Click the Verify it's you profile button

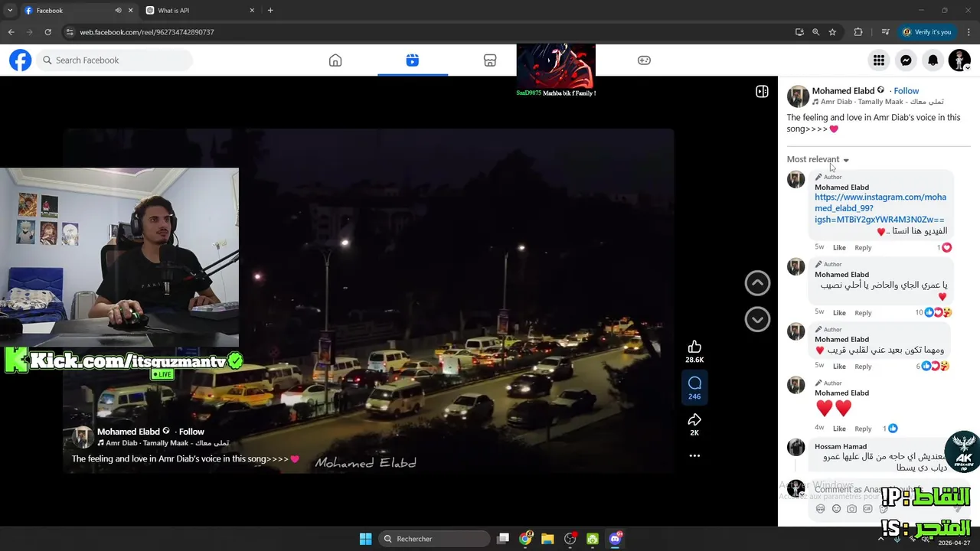coord(926,32)
